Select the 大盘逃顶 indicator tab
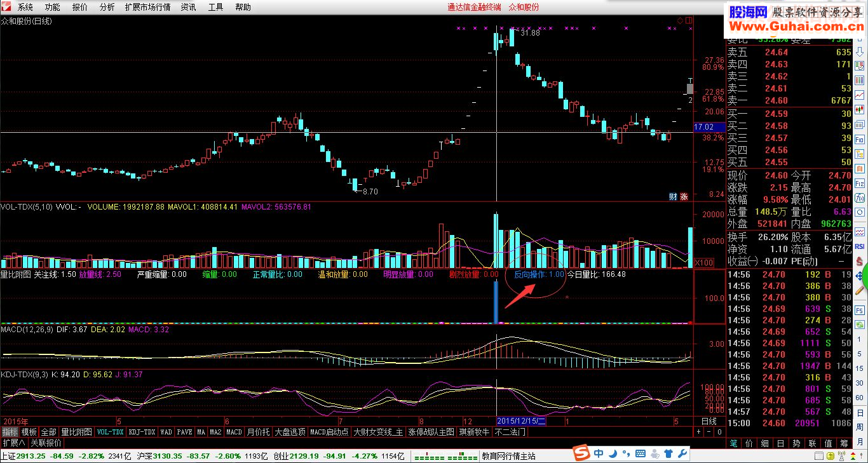 pyautogui.click(x=290, y=432)
